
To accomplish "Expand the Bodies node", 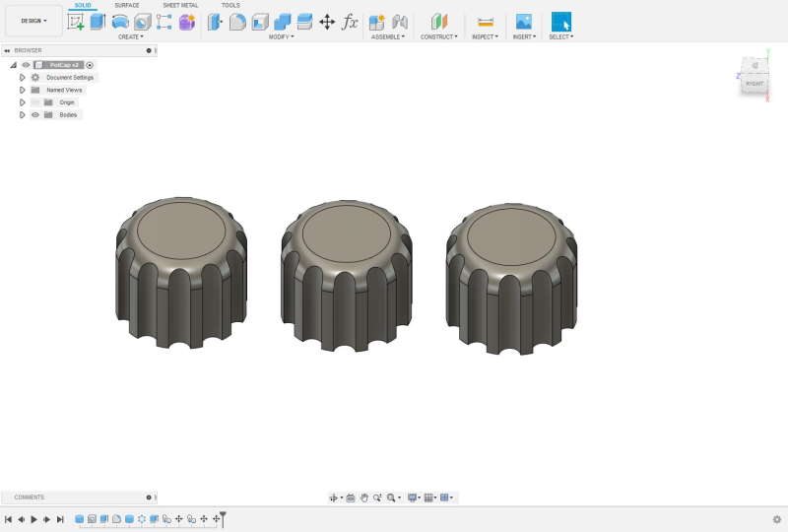I will (x=22, y=114).
